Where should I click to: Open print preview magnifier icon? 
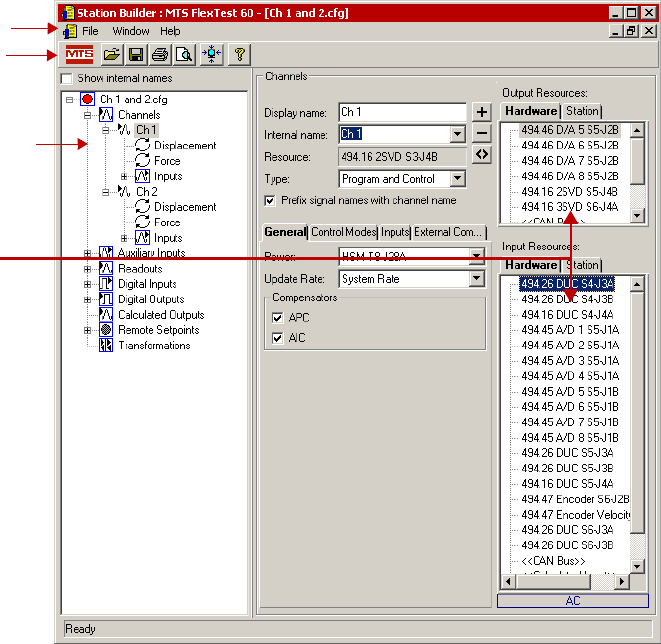[184, 54]
